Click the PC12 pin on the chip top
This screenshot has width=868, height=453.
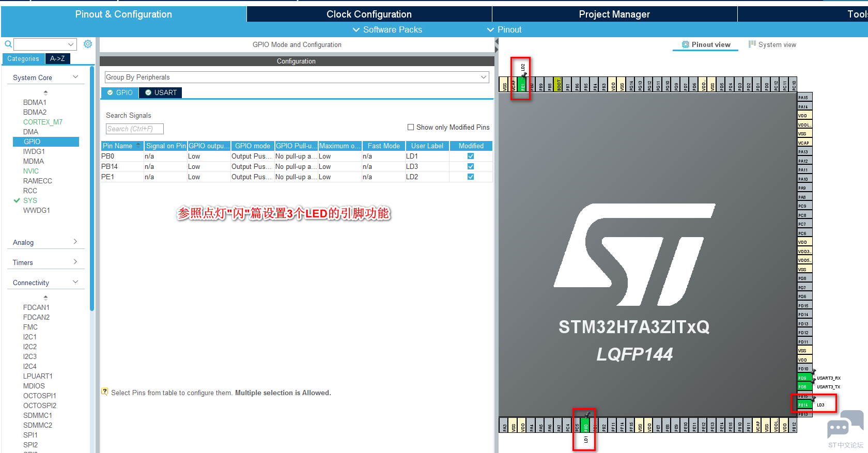click(776, 85)
